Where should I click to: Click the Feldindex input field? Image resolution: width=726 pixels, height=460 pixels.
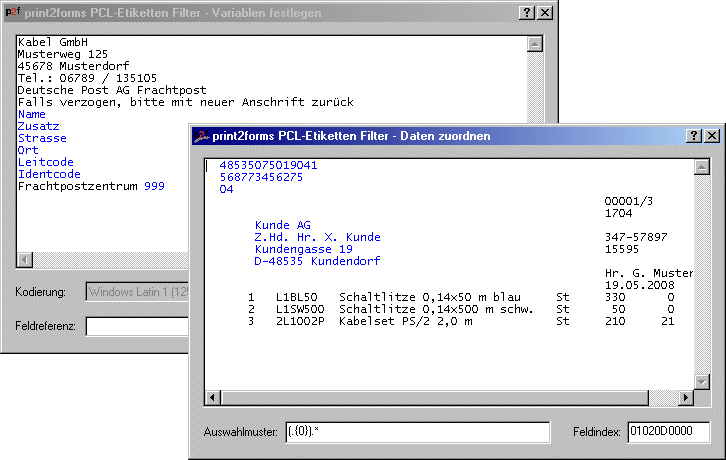coord(668,432)
